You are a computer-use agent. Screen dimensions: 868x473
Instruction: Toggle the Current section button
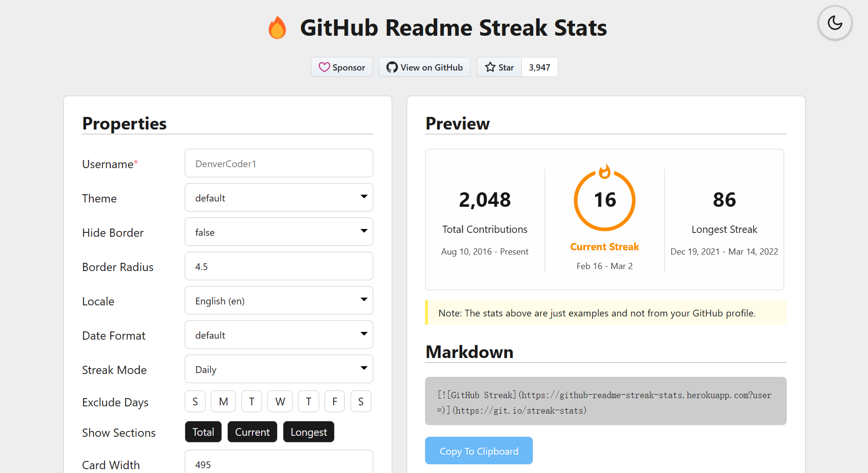(252, 432)
